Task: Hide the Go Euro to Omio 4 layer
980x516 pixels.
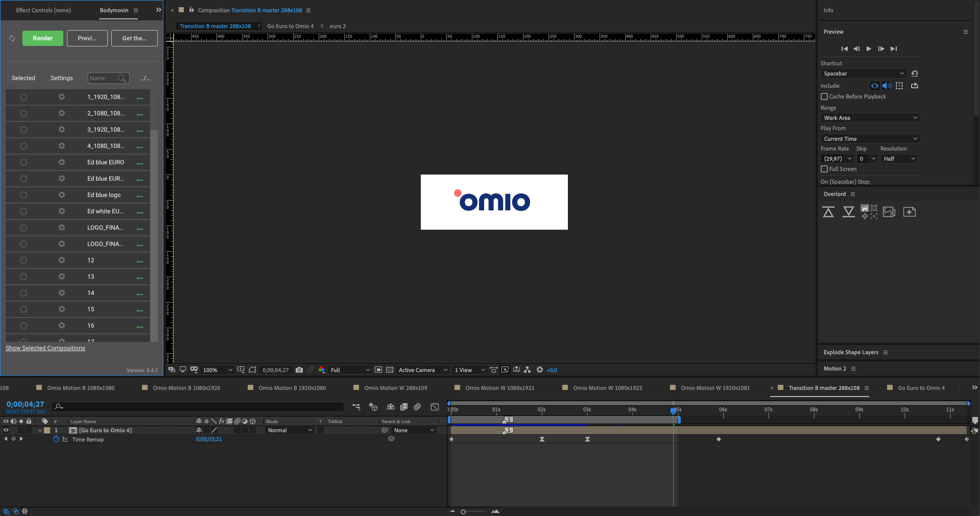Action: click(x=6, y=430)
